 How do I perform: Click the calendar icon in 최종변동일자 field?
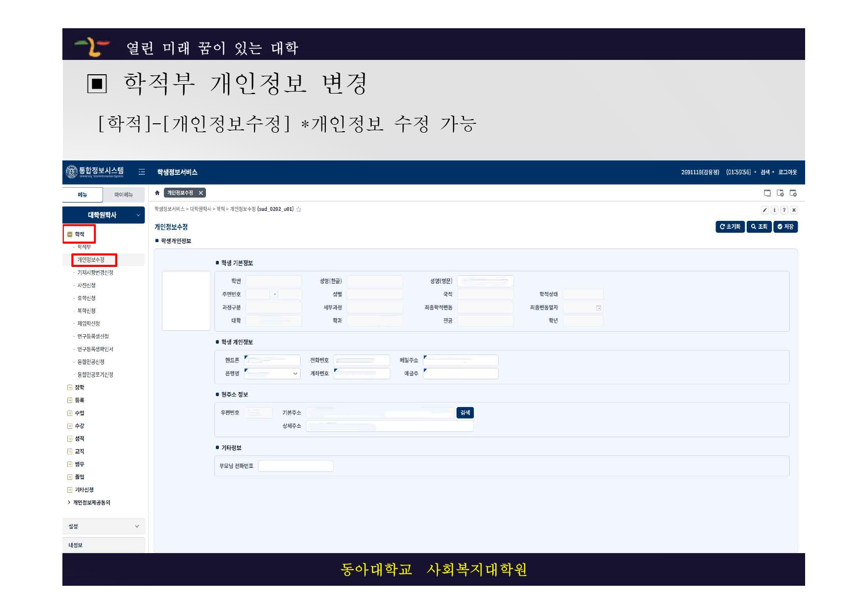[598, 308]
